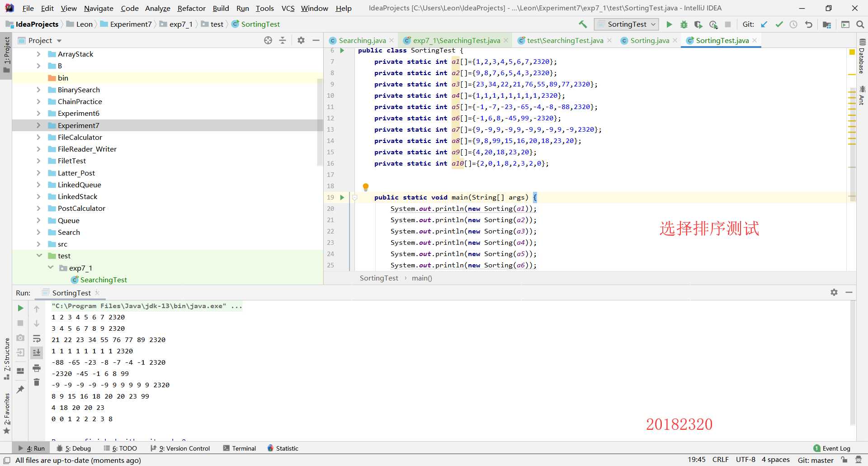Click the Git update project arrow icon
The height and width of the screenshot is (466, 868).
tap(764, 24)
